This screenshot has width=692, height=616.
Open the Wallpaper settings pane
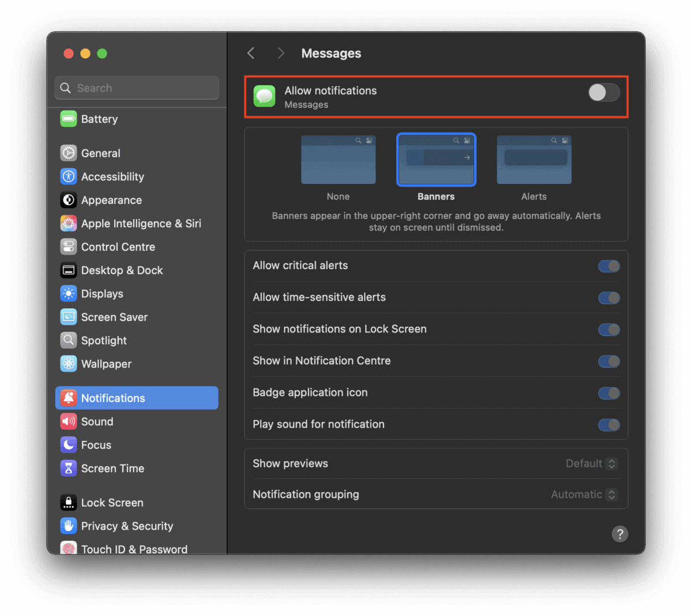137,364
